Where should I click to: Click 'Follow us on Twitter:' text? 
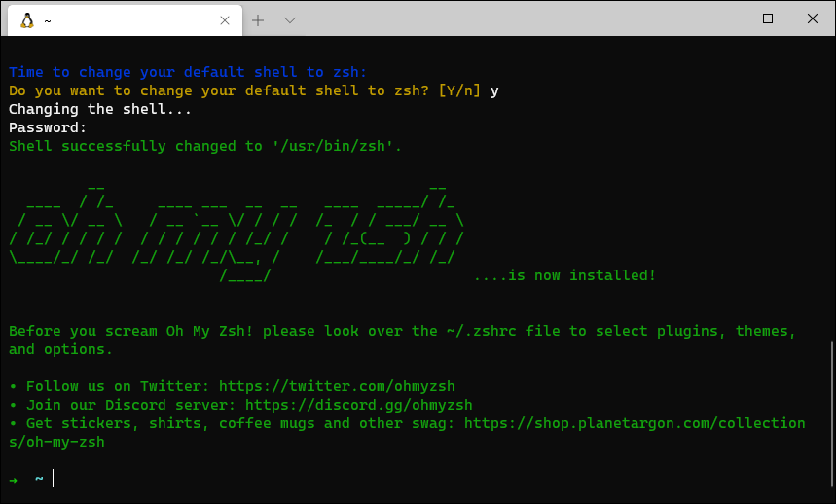coord(118,386)
